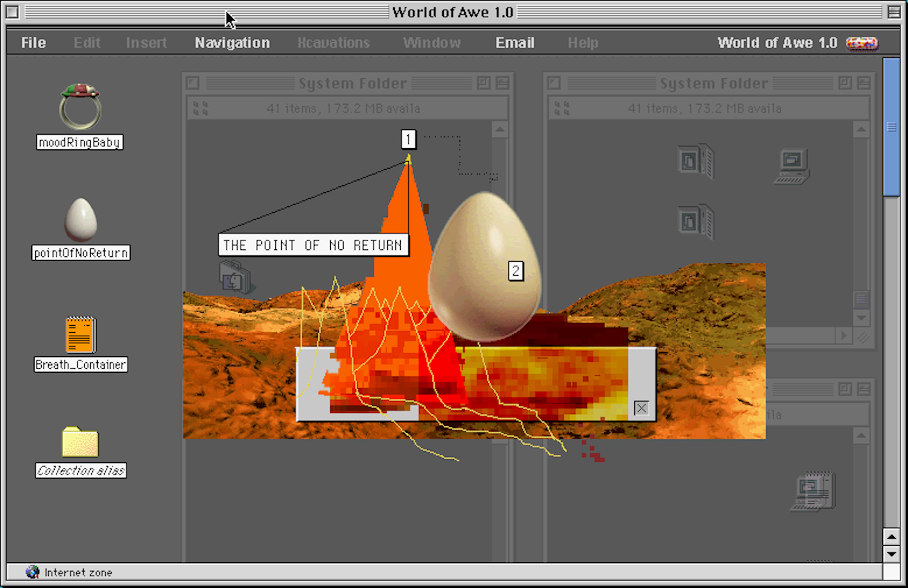The height and width of the screenshot is (588, 908).
Task: Toggle the window collapse box in title bar
Action: coord(894,12)
